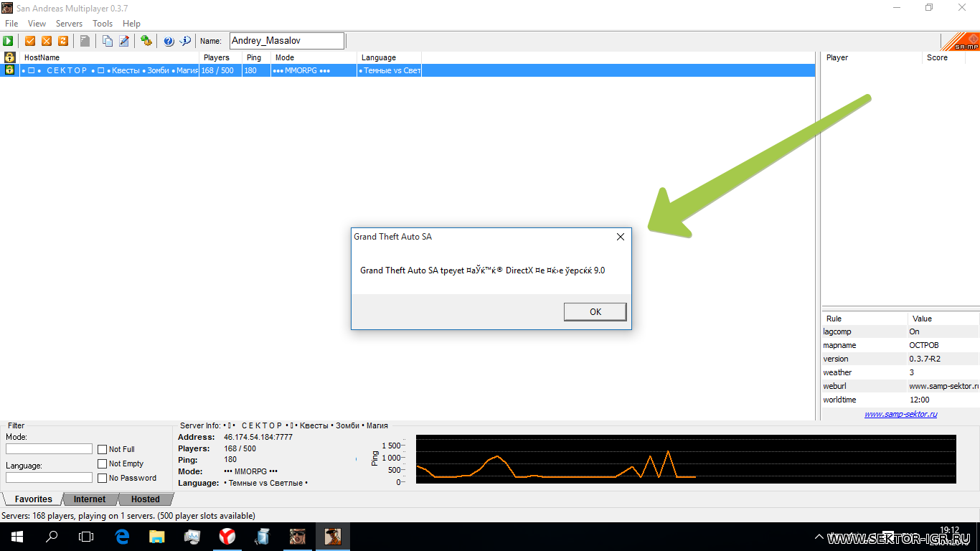980x551 pixels.
Task: Select the СЕКТОР server row
Action: point(407,70)
